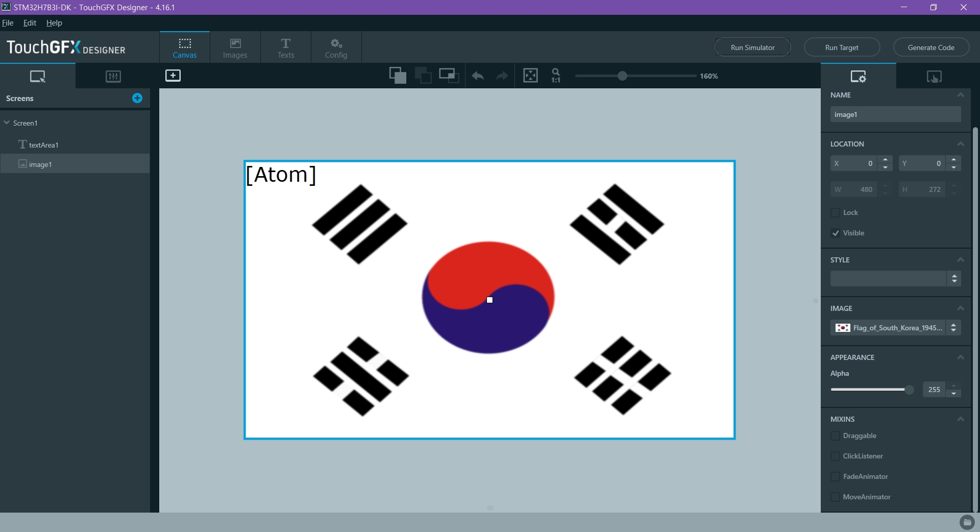Enable the ClickListener mixin
The width and height of the screenshot is (980, 532).
click(x=835, y=456)
